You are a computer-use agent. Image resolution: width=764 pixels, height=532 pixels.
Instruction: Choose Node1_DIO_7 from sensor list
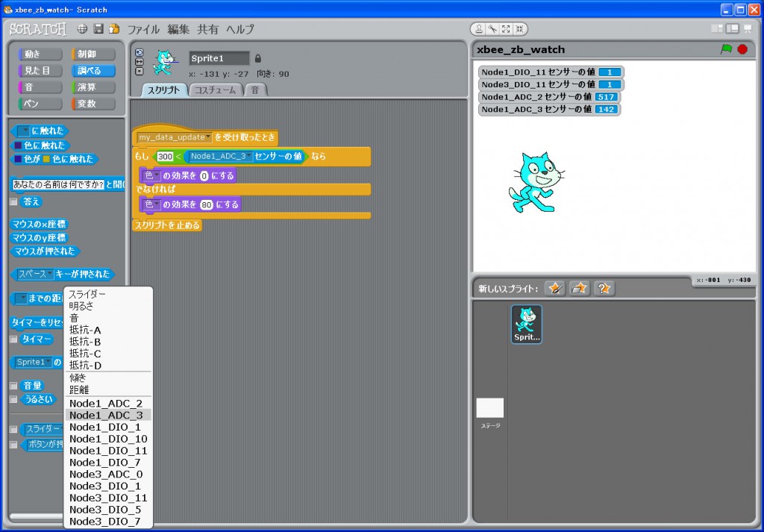107,463
